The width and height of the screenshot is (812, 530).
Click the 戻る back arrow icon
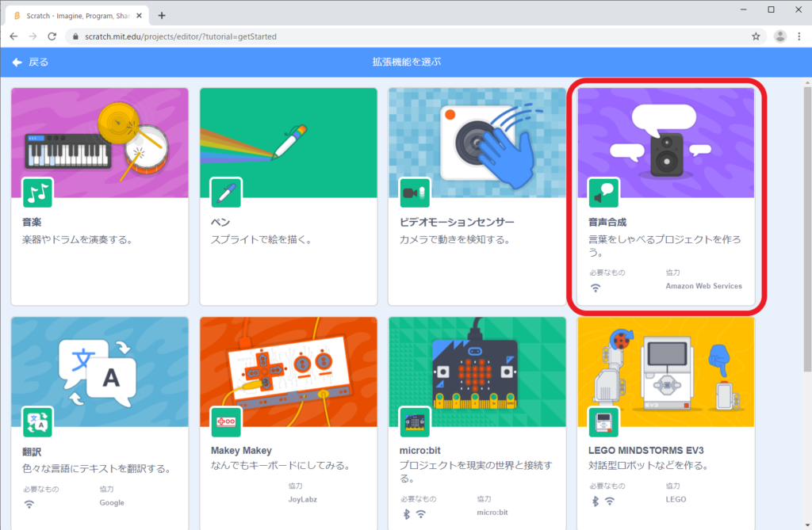coord(17,62)
